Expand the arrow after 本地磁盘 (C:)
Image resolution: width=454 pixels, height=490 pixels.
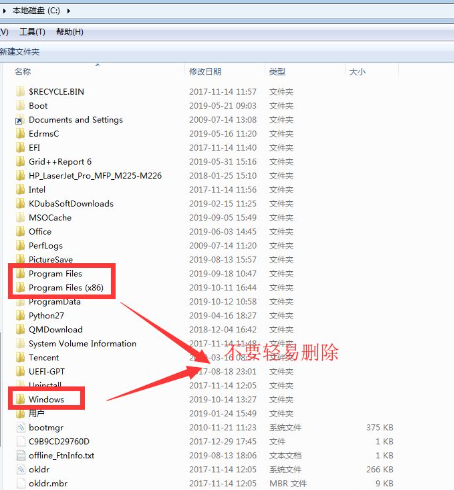tap(68, 11)
